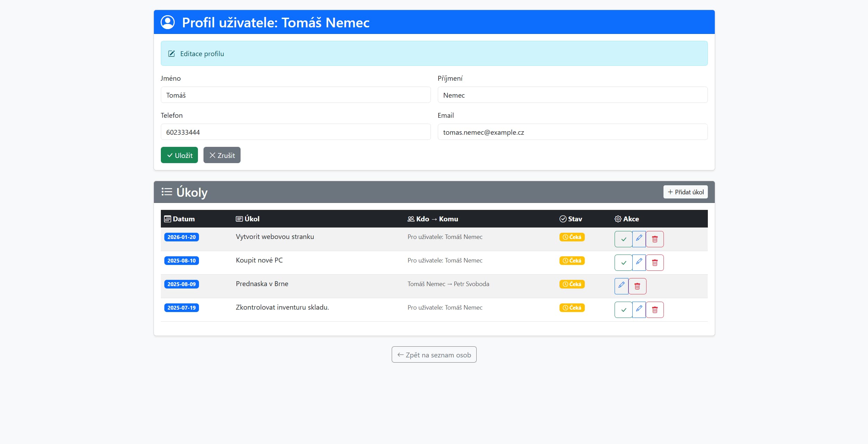Delete the 'Koupit nové PC' task

[654, 263]
